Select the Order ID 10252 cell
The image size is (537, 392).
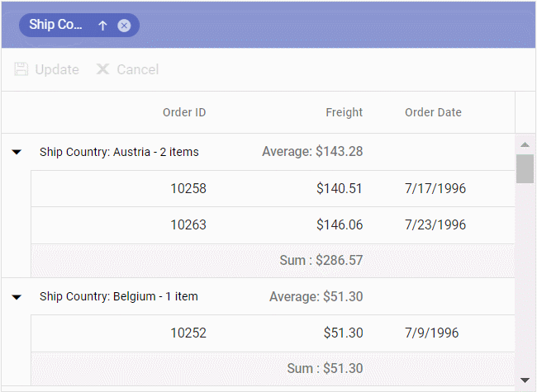coord(188,333)
